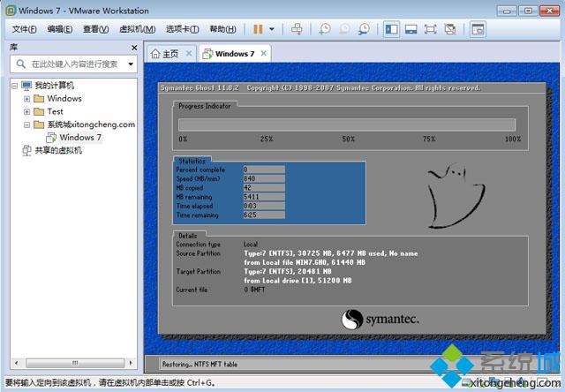
Task: Toggle the thumbnail bar view
Action: pyautogui.click(x=411, y=29)
